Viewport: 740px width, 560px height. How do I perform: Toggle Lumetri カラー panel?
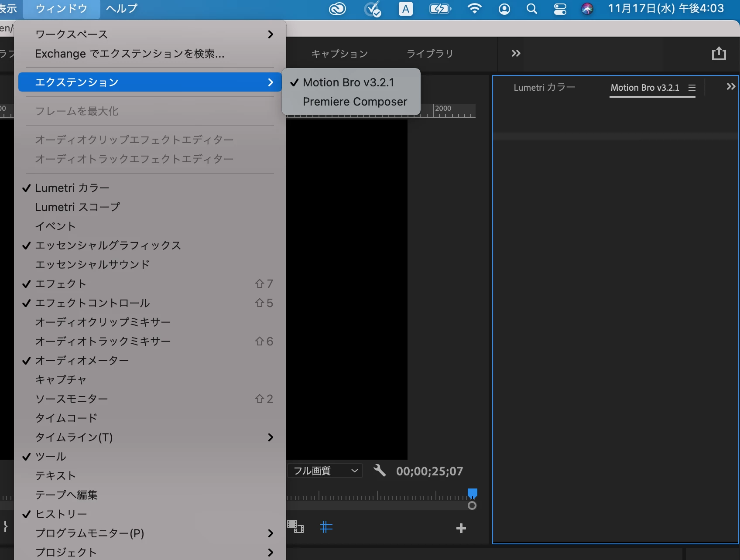coord(150,188)
